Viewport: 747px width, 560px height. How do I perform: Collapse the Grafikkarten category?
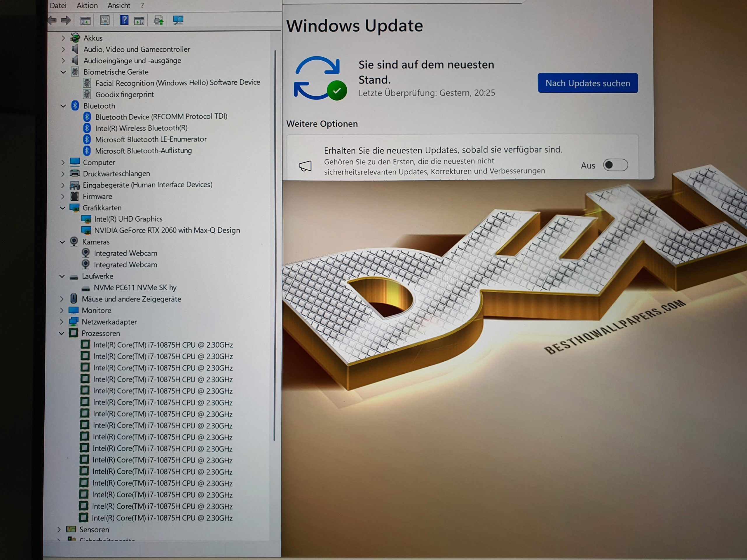click(x=62, y=208)
